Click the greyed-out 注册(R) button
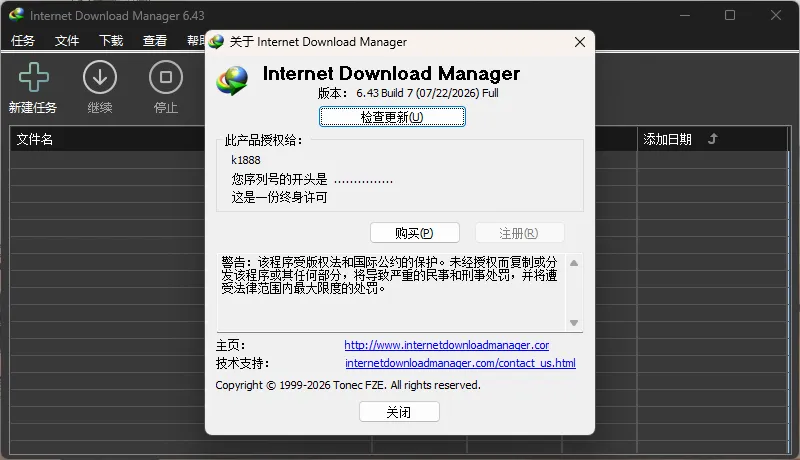 519,233
